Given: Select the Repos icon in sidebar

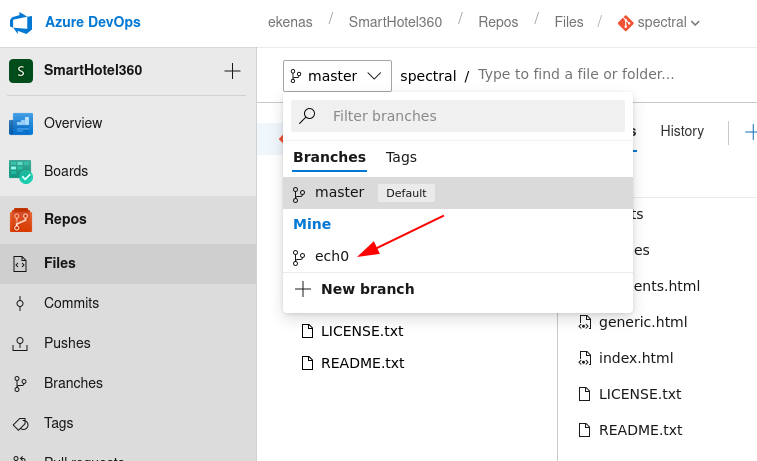Looking at the screenshot, I should [21, 219].
